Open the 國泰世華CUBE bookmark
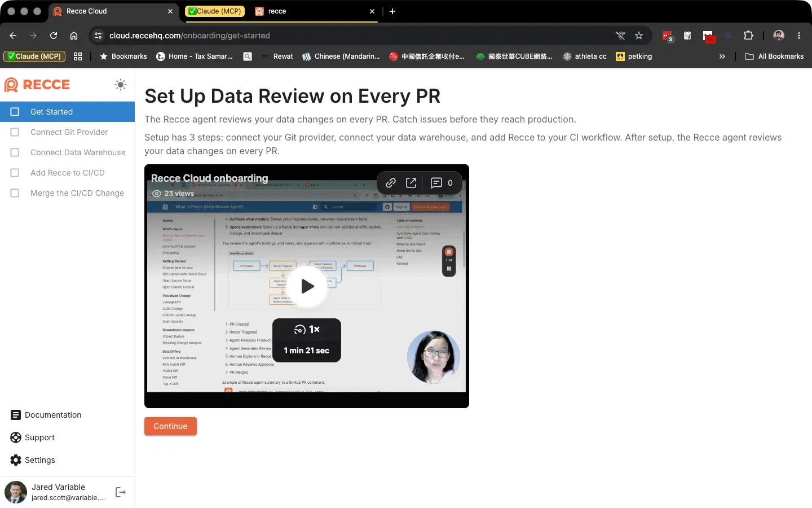Screen dimensions: 812x508 pyautogui.click(x=514, y=56)
